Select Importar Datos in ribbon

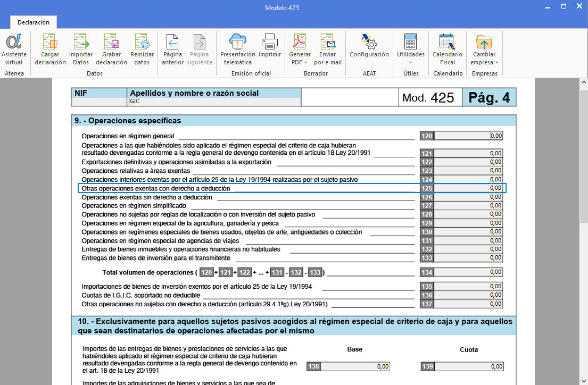tap(81, 49)
